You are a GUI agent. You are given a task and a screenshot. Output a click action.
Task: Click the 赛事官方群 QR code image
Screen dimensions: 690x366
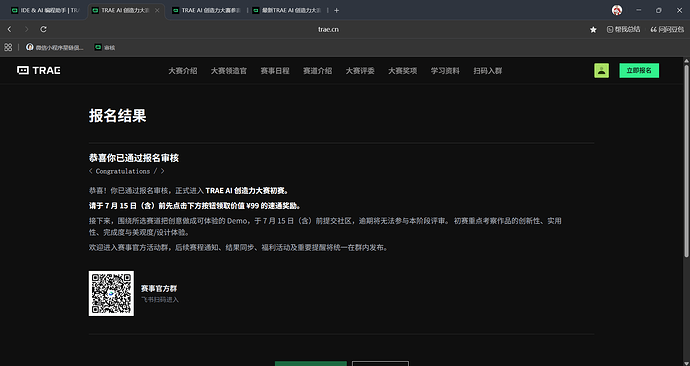coord(111,293)
